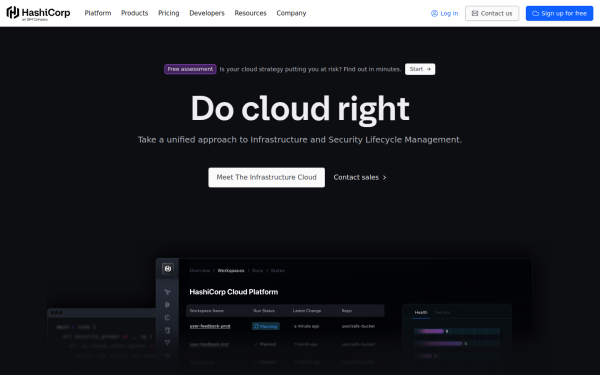Click the 'Do cloud right' headline
The height and width of the screenshot is (375, 600).
300,109
